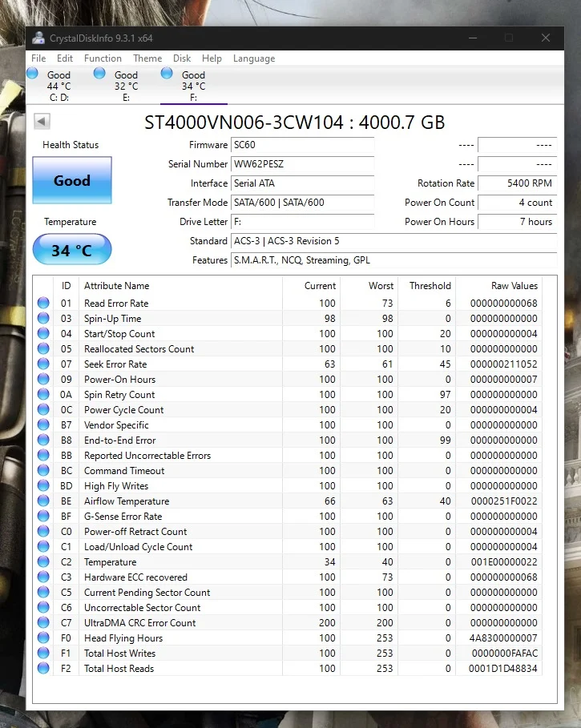Screen dimensions: 581x728
Task: Click status icon for Uncorrectable Sector Count
Action: pyautogui.click(x=43, y=607)
